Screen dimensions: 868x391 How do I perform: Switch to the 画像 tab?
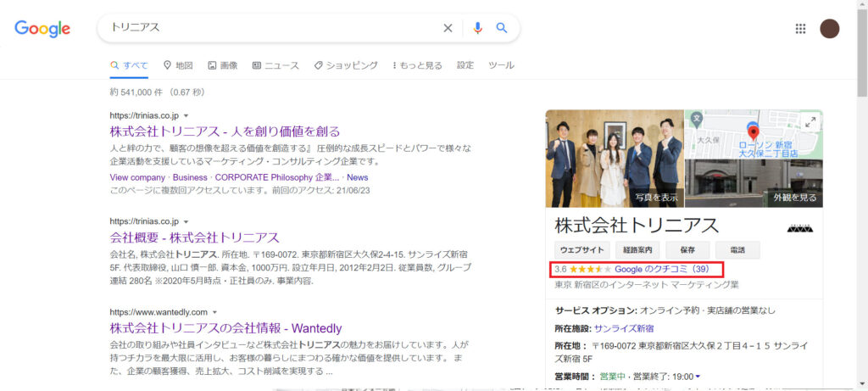coord(223,65)
